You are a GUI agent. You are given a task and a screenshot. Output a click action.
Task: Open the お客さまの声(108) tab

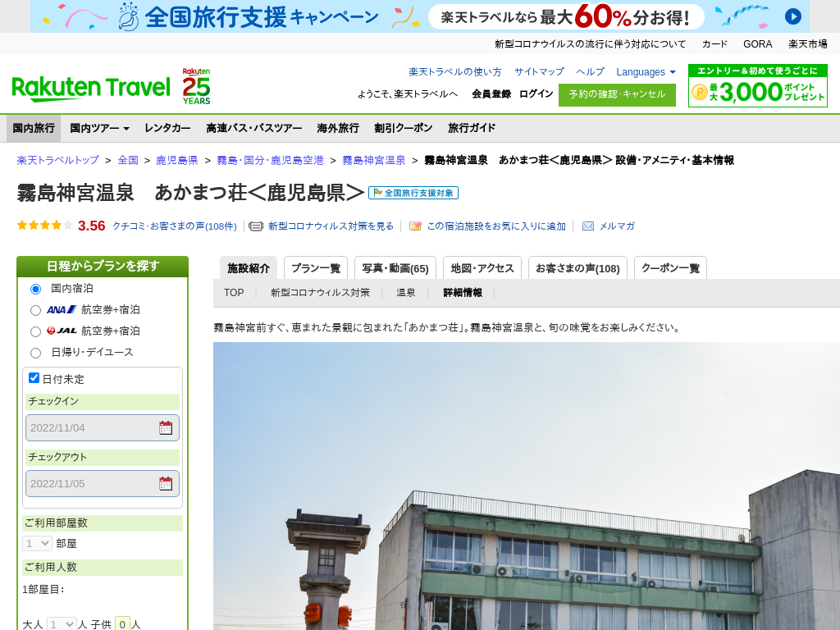(577, 268)
